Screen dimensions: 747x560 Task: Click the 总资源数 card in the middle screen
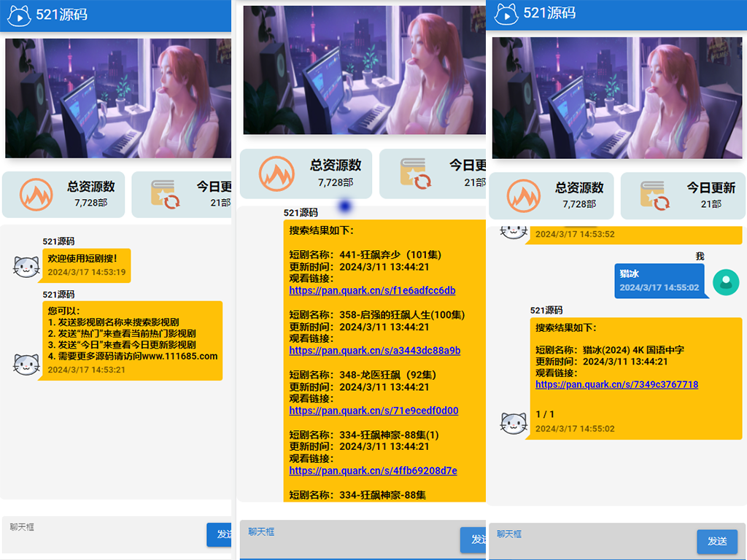(x=306, y=174)
